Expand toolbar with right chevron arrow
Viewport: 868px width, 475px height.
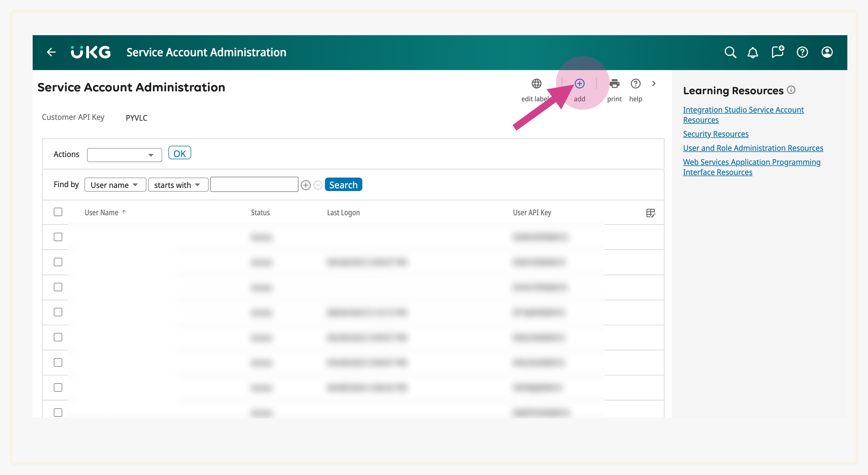point(654,84)
